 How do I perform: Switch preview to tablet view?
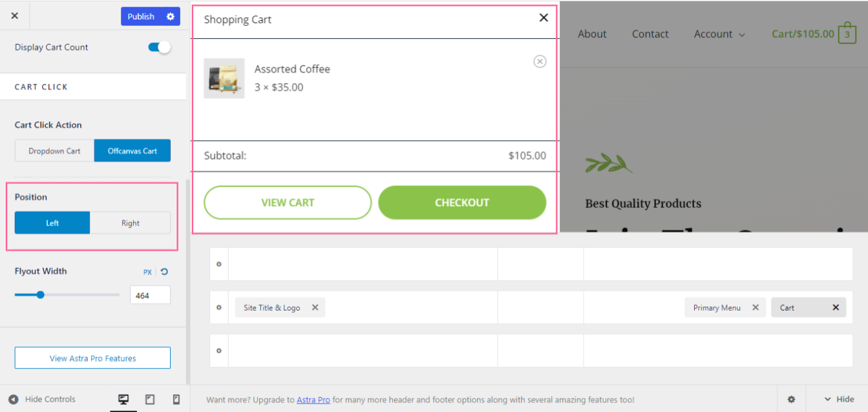pos(149,399)
